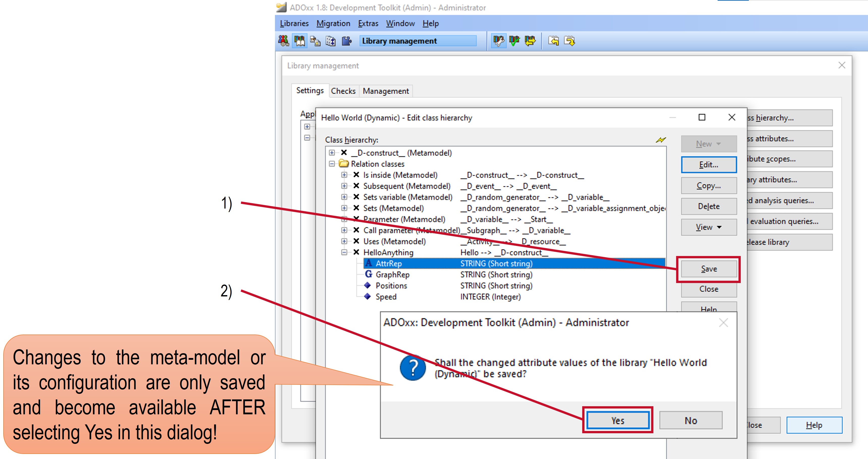This screenshot has width=868, height=459.
Task: Select the Positions attribute row
Action: 448,286
